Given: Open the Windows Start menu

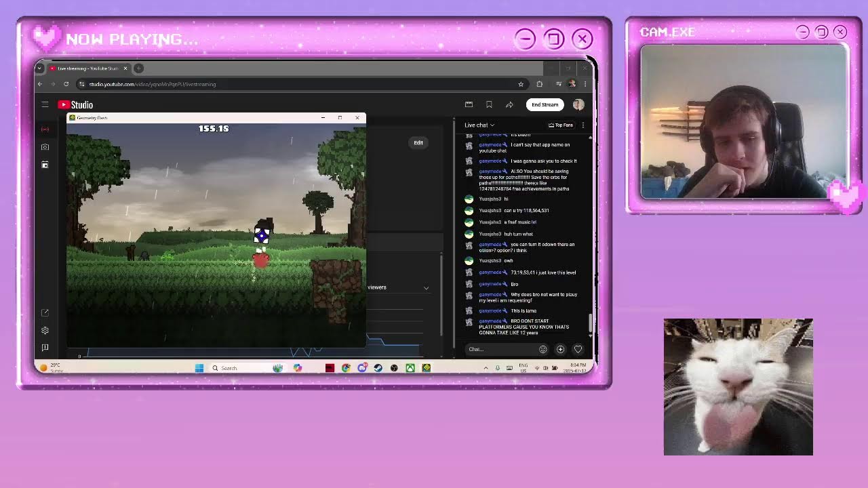Looking at the screenshot, I should tap(199, 368).
